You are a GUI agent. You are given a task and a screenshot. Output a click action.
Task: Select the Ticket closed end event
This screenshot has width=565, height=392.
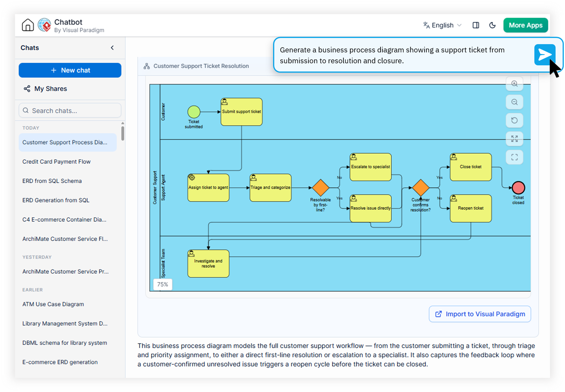[518, 188]
